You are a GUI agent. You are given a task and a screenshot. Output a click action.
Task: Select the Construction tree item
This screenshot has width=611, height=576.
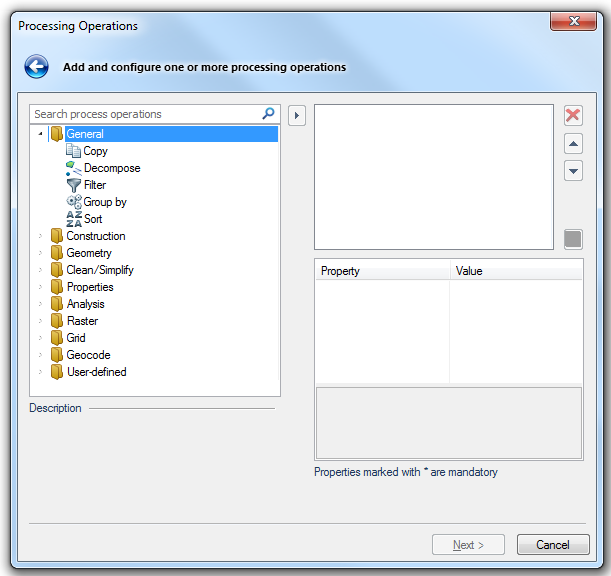[x=96, y=236]
